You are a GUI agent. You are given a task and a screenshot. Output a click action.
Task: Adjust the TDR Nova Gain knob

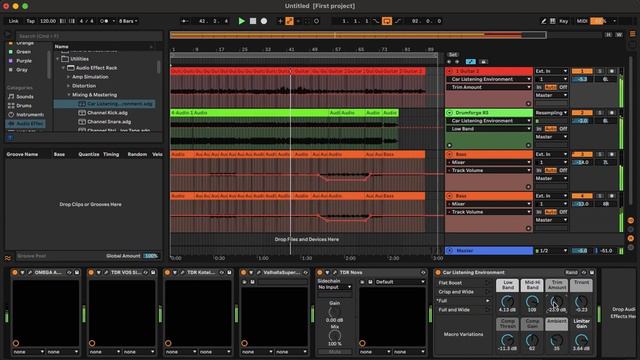pyautogui.click(x=334, y=312)
